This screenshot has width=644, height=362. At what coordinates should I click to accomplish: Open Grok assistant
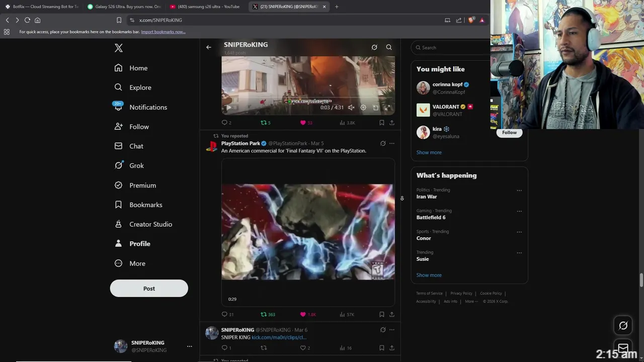point(129,165)
